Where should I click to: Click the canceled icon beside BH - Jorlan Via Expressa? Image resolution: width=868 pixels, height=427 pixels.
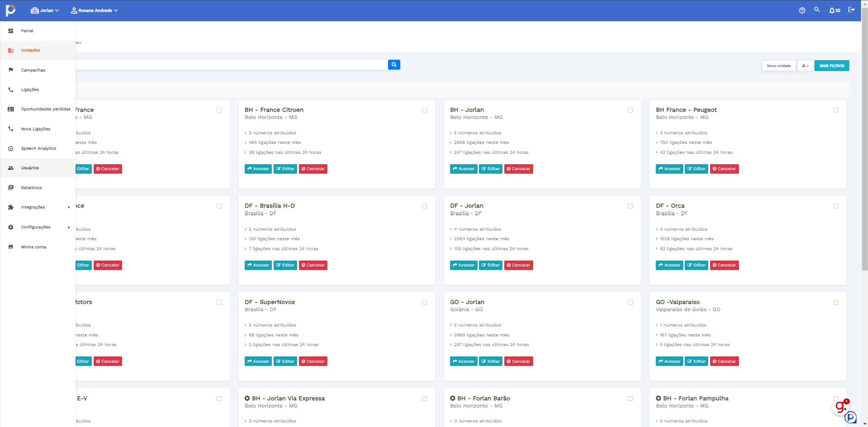(x=247, y=399)
